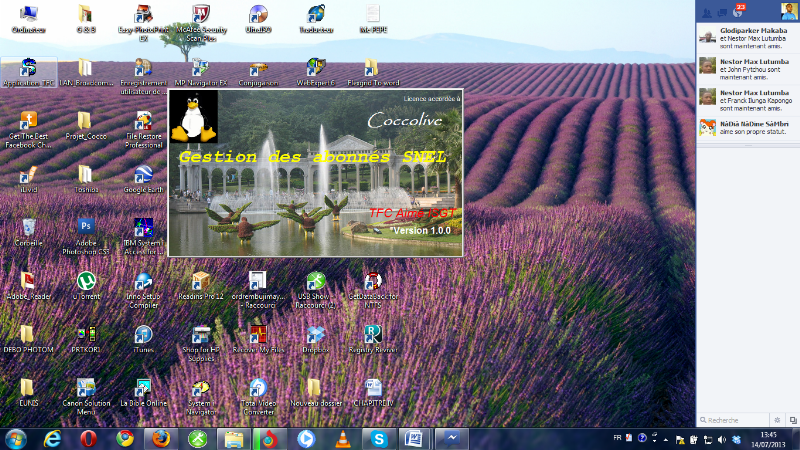Open the Messenger settings gear menu
This screenshot has width=800, height=450.
[776, 420]
